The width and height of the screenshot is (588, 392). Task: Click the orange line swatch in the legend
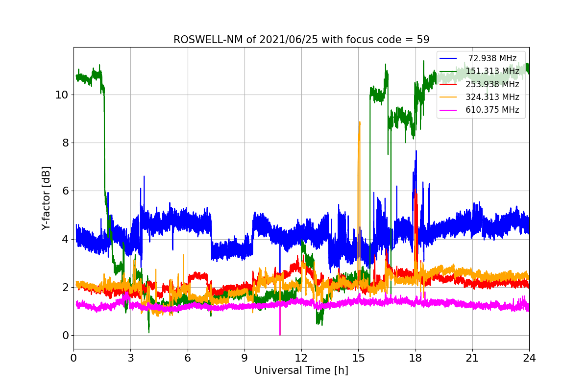click(448, 97)
